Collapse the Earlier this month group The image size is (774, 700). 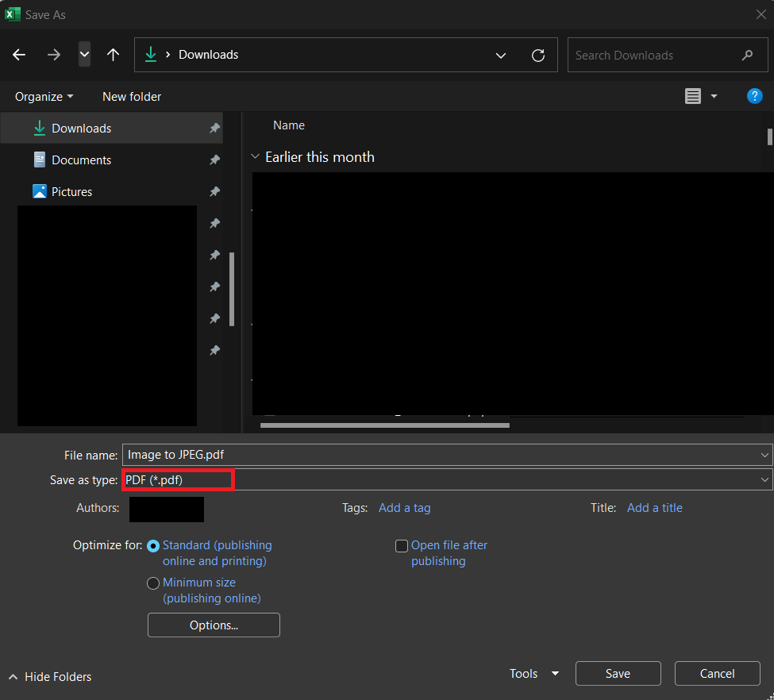coord(255,157)
